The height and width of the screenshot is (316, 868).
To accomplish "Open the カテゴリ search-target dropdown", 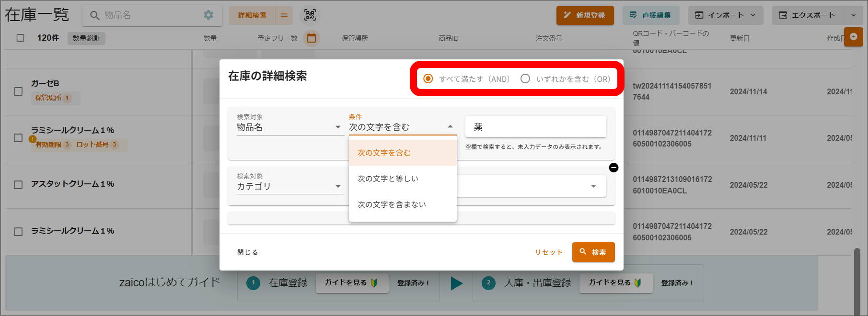I will 289,186.
